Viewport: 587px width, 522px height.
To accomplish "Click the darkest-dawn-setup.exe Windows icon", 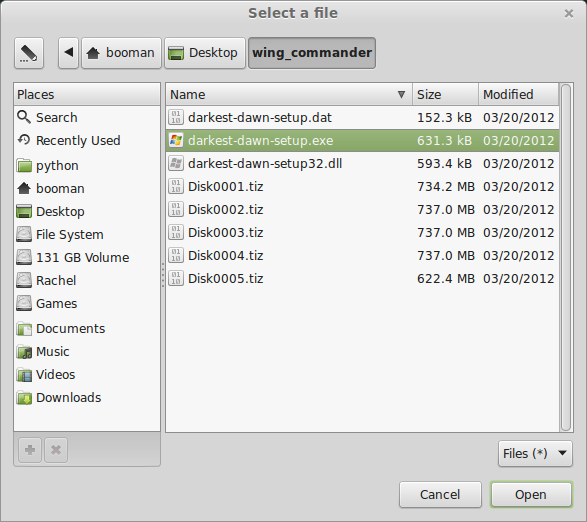I will pos(176,140).
